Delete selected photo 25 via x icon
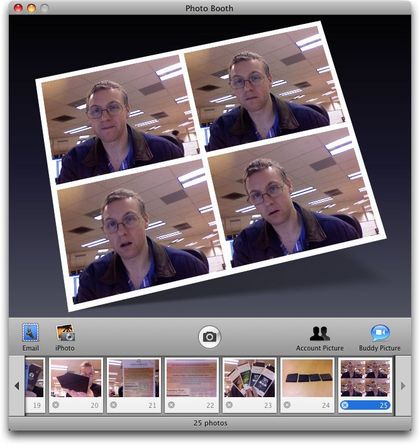The width and height of the screenshot is (420, 445). (345, 405)
